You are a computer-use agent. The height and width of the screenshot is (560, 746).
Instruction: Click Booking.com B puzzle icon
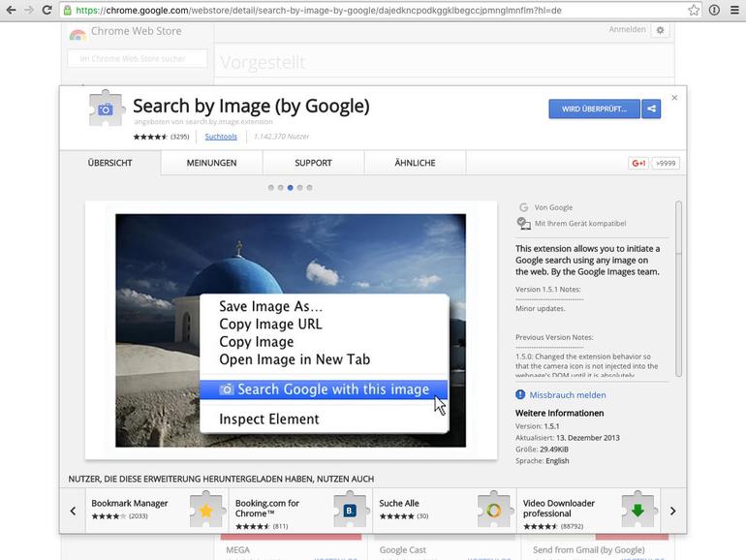point(351,509)
